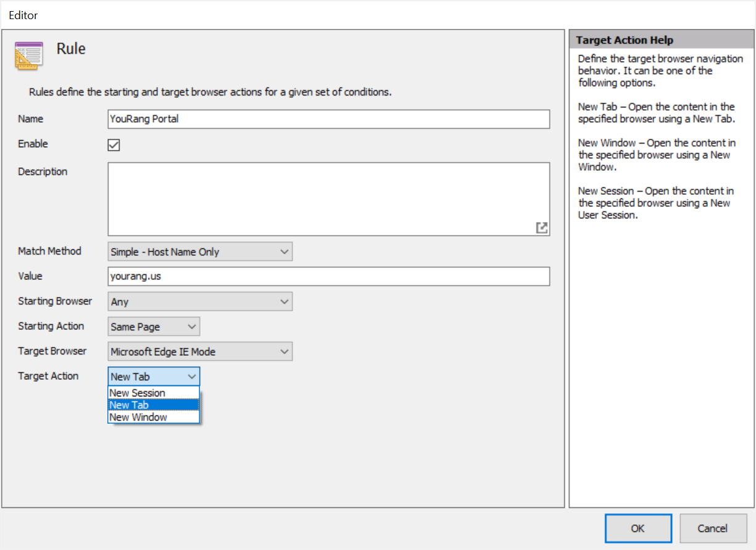The height and width of the screenshot is (550, 756).
Task: Click the Target Action Help header
Action: (625, 40)
